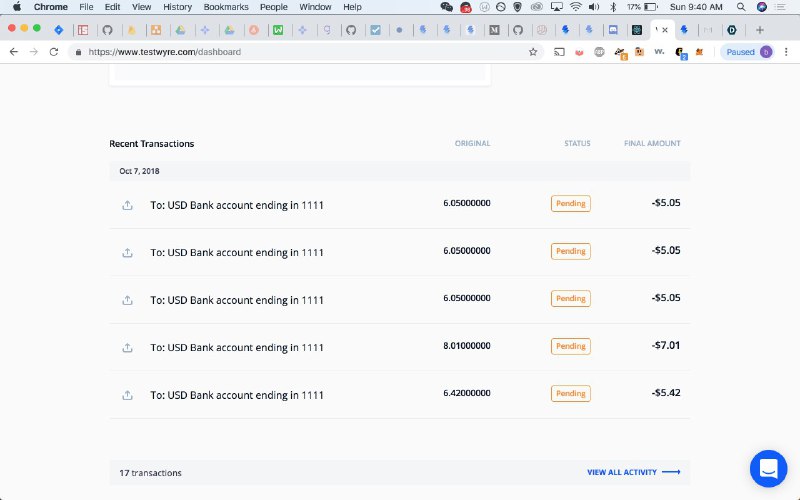Image resolution: width=800 pixels, height=500 pixels.
Task: Click the FINAL AMOUNT column header
Action: tap(652, 143)
